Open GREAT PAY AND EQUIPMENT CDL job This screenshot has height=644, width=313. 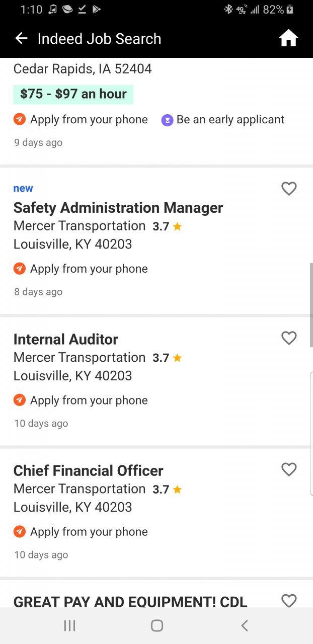(x=130, y=602)
